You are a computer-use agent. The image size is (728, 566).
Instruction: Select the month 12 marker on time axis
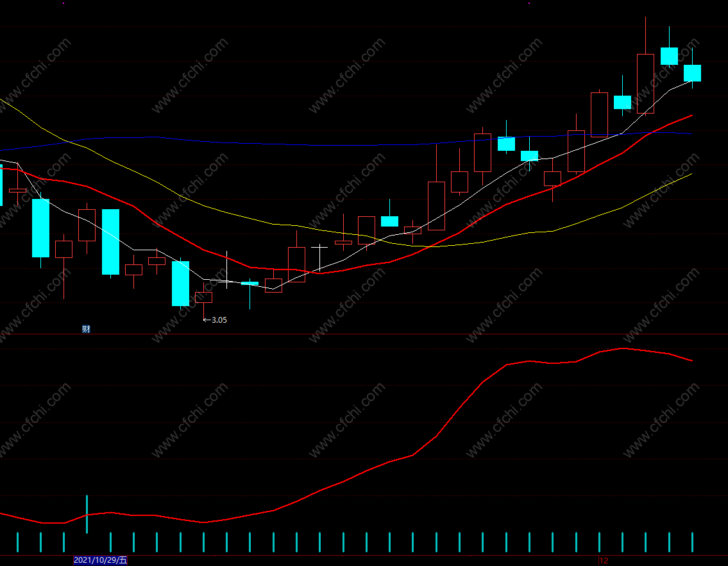(x=604, y=560)
